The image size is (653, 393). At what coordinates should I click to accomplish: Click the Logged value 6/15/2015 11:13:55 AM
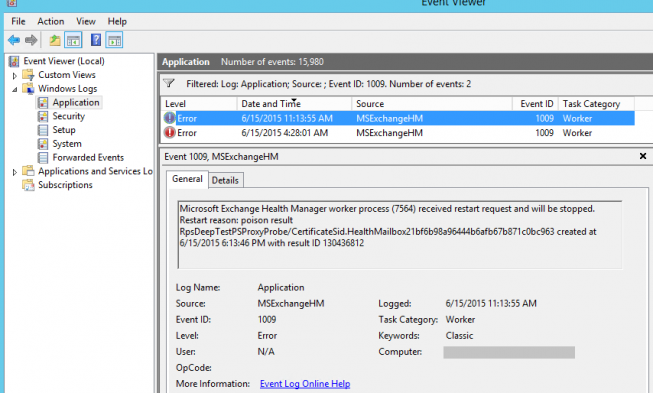[491, 303]
